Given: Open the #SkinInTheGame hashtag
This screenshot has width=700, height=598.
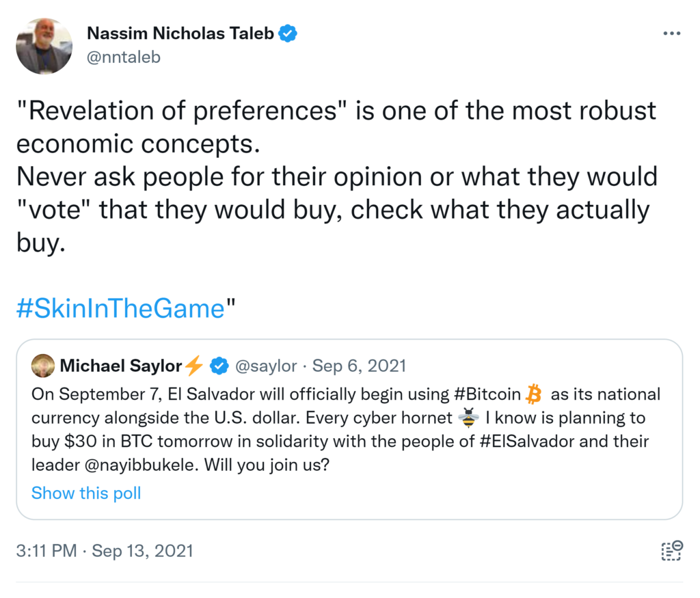Looking at the screenshot, I should (120, 308).
